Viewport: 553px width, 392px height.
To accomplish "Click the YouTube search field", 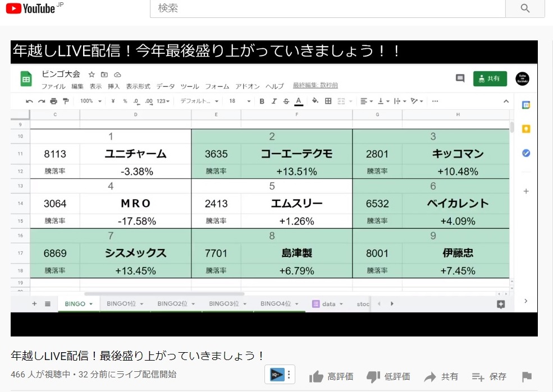I will [x=328, y=8].
